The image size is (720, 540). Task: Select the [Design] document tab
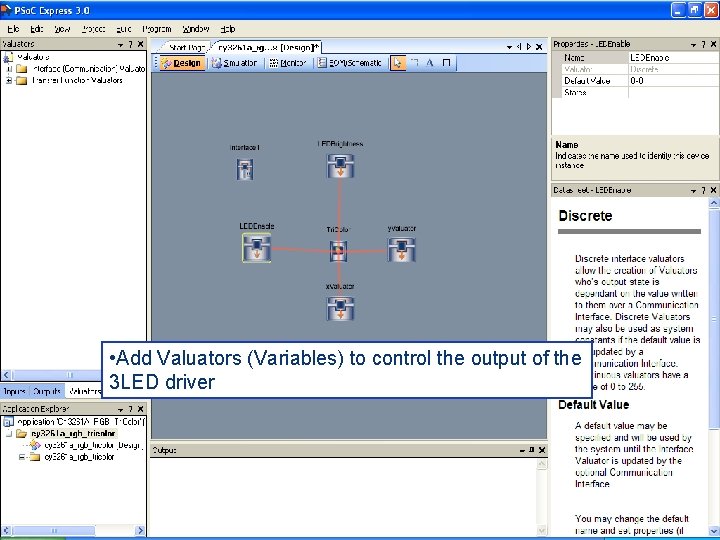click(268, 47)
